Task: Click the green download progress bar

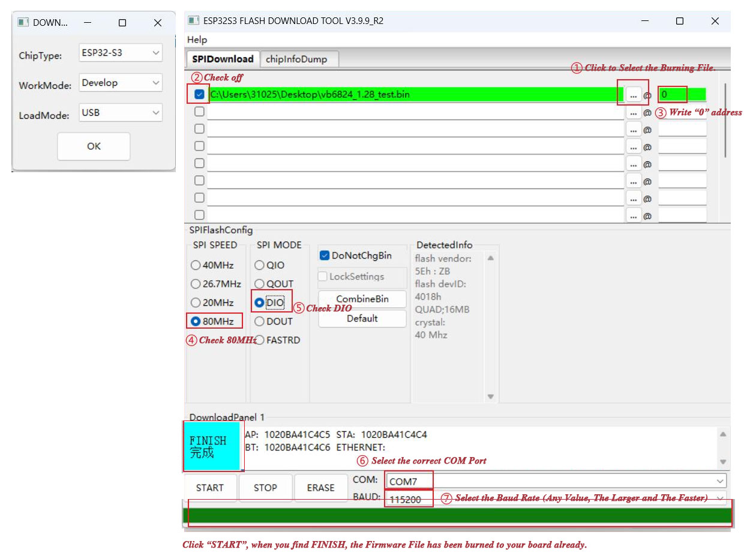Action: click(457, 516)
